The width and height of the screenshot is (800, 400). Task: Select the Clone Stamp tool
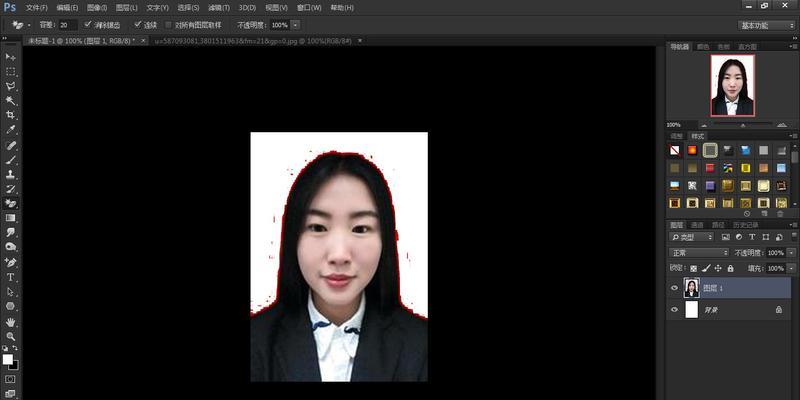pyautogui.click(x=10, y=174)
